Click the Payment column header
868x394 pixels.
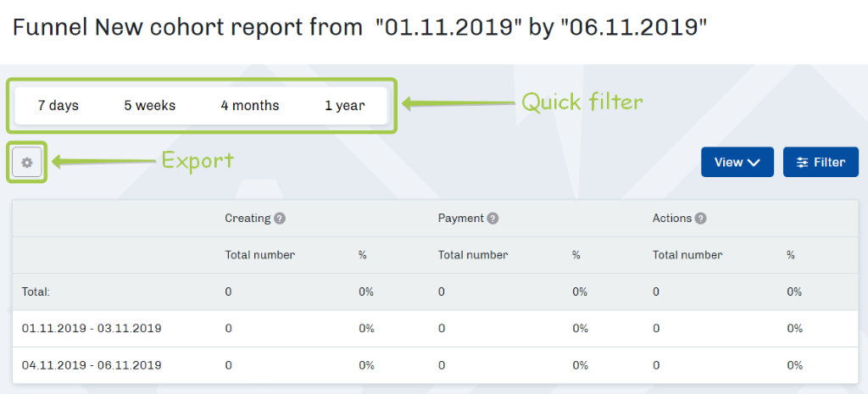(461, 218)
